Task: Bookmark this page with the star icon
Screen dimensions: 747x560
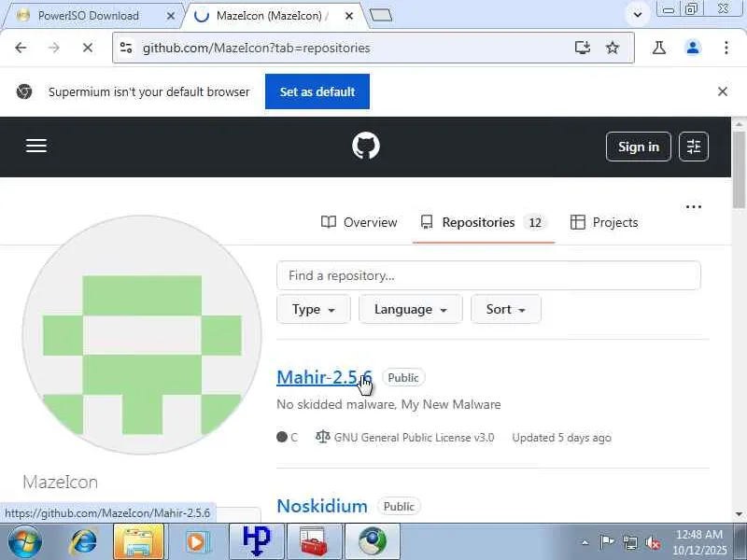Action: [x=613, y=48]
